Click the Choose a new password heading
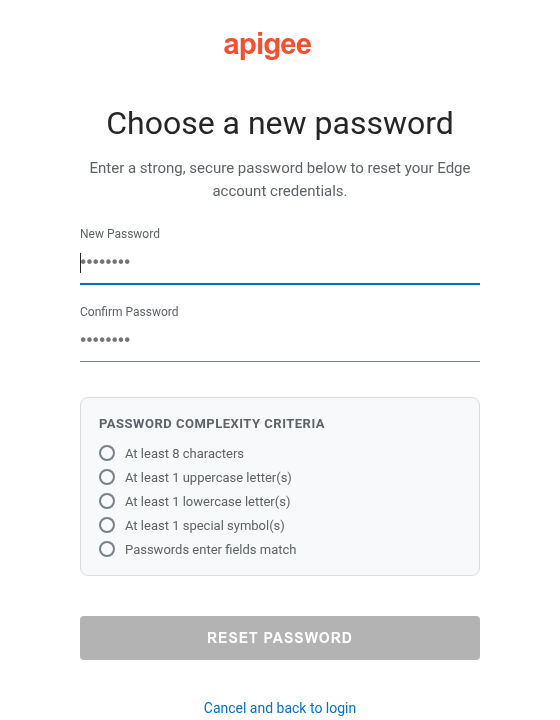 [280, 124]
